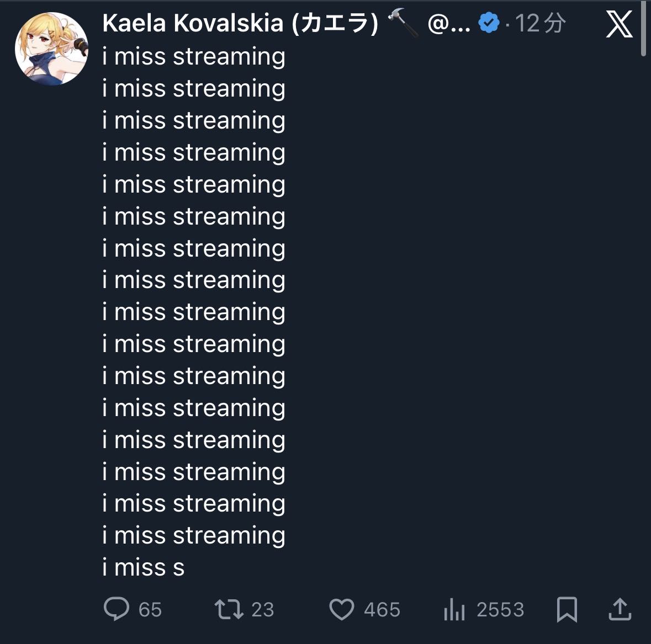This screenshot has width=651, height=644.
Task: Like the tweet with the heart icon
Action: tap(341, 609)
